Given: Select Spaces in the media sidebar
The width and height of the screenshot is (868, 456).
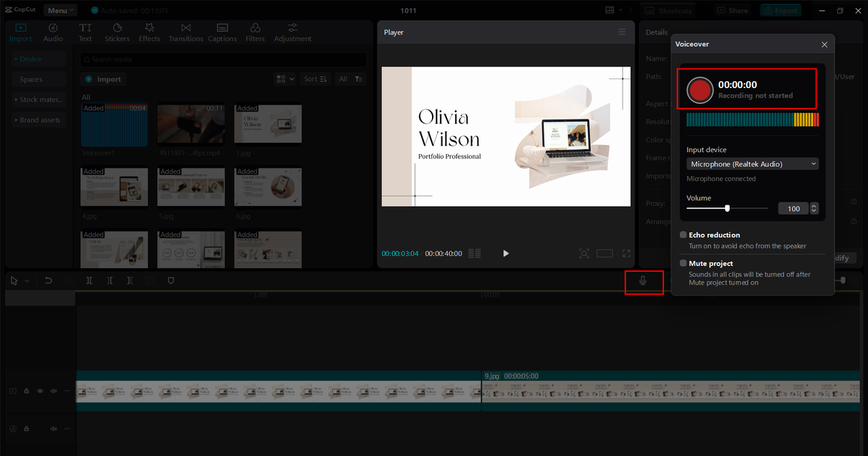Looking at the screenshot, I should 39,79.
